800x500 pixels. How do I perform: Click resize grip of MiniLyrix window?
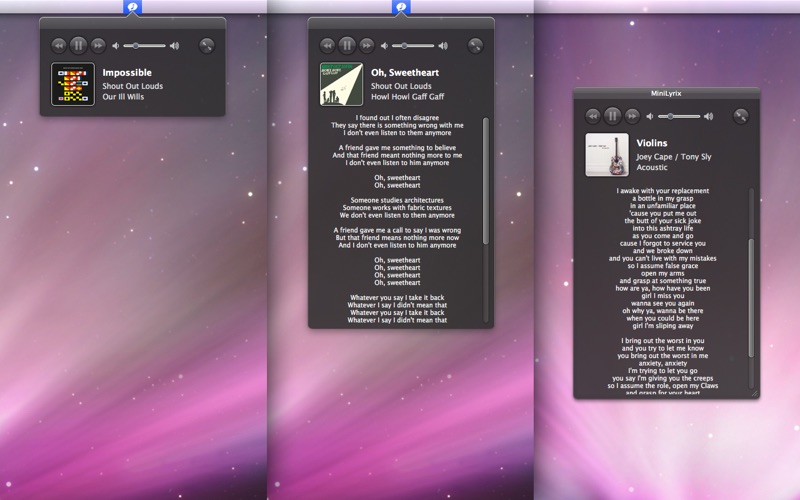pyautogui.click(x=755, y=393)
